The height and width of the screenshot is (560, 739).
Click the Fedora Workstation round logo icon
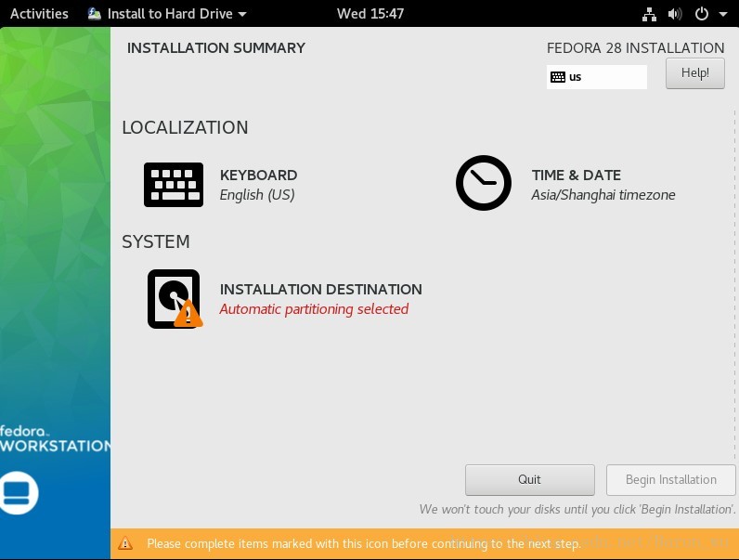point(18,492)
